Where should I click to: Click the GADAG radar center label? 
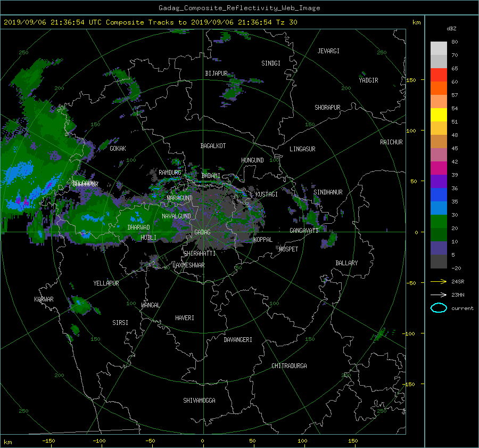pyautogui.click(x=203, y=232)
